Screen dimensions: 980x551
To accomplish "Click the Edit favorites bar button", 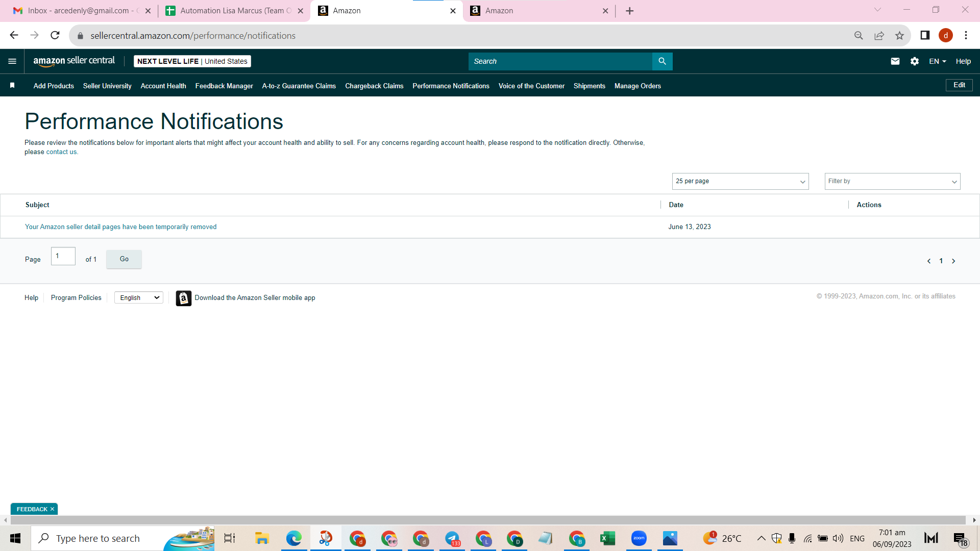I will point(959,85).
